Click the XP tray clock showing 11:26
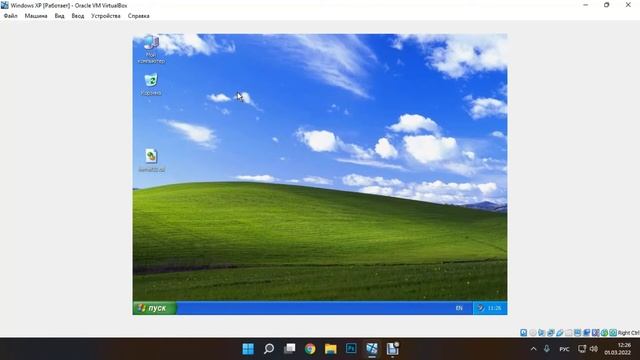Image resolution: width=640 pixels, height=360 pixels. click(x=494, y=308)
